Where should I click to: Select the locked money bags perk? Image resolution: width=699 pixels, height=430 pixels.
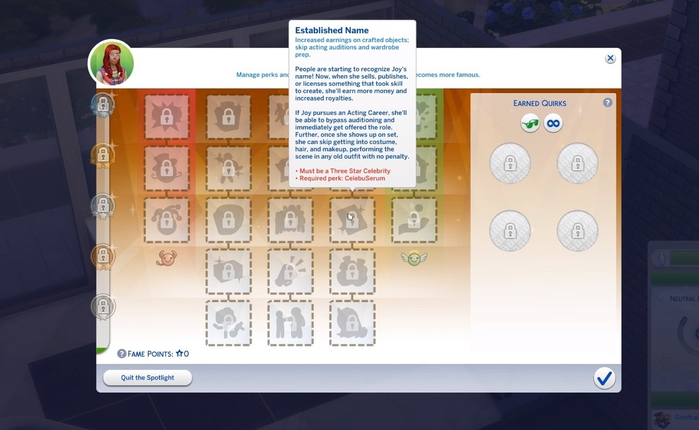(x=352, y=272)
